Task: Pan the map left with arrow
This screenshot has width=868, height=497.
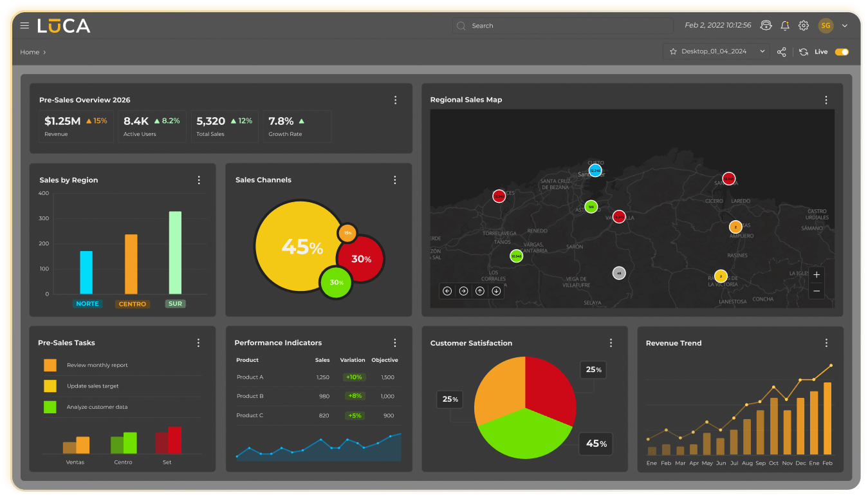Action: 447,291
